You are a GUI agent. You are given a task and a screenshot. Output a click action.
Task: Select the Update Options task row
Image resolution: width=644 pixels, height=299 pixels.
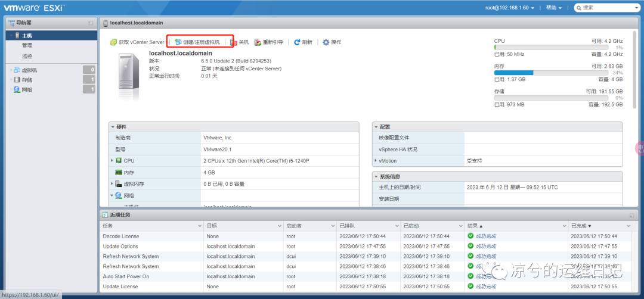click(x=366, y=247)
